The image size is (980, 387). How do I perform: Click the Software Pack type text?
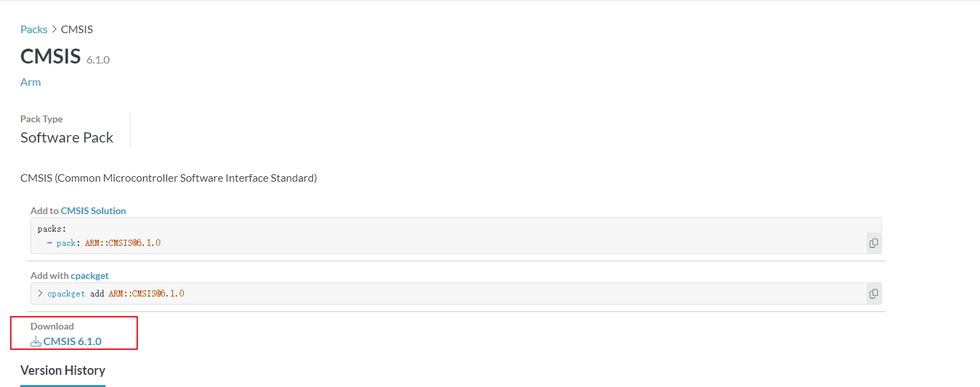pos(67,138)
